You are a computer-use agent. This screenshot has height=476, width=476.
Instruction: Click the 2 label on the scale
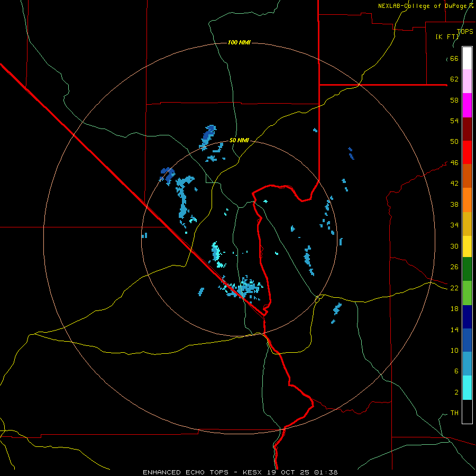(456, 392)
